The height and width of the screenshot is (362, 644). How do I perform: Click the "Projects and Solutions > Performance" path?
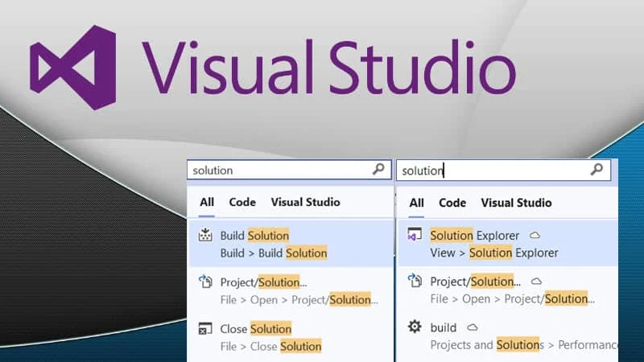coord(524,345)
